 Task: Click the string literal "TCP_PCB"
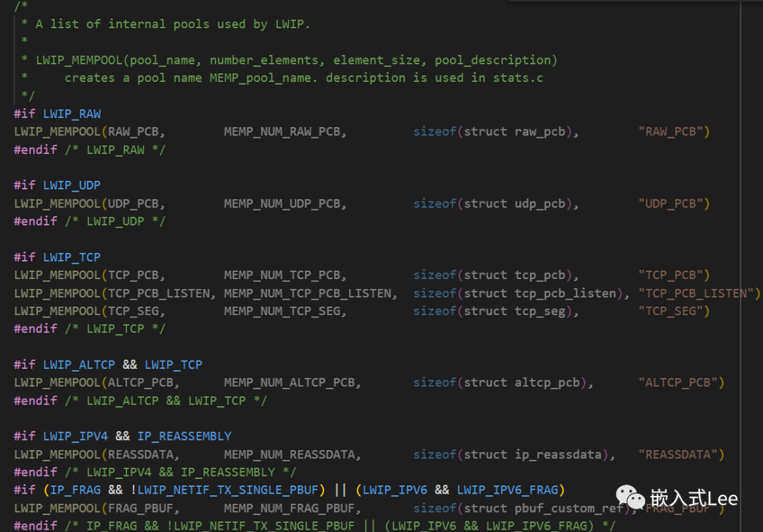pos(670,275)
